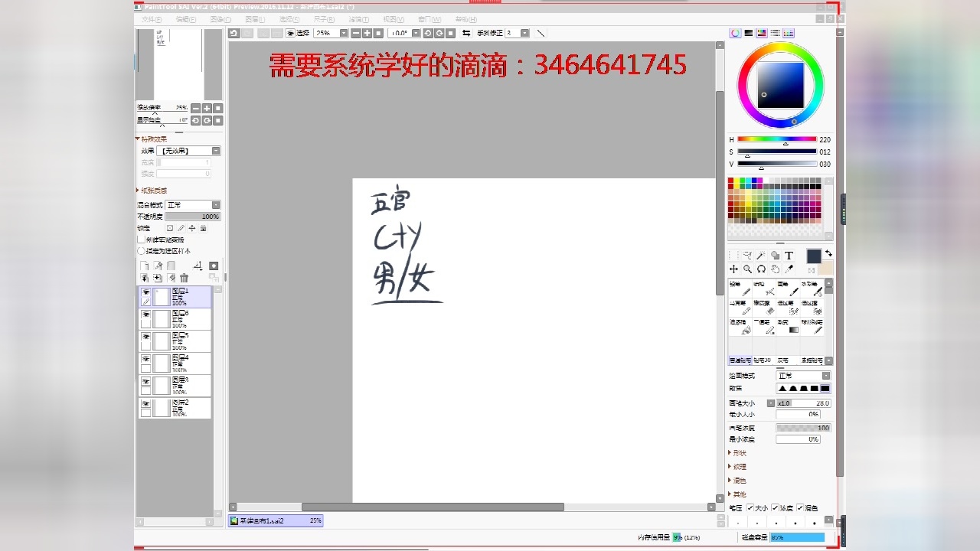Hide layer 图层4 via its eye icon
The image size is (980, 551).
coord(145,359)
